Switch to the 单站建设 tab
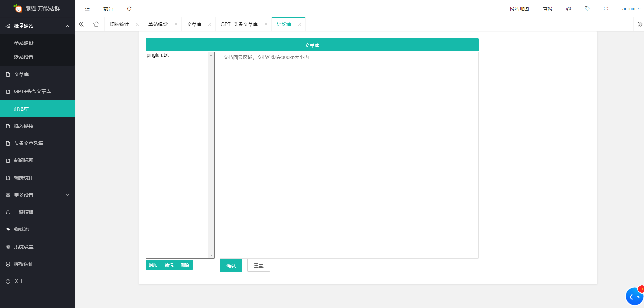This screenshot has width=644, height=308. tap(158, 24)
